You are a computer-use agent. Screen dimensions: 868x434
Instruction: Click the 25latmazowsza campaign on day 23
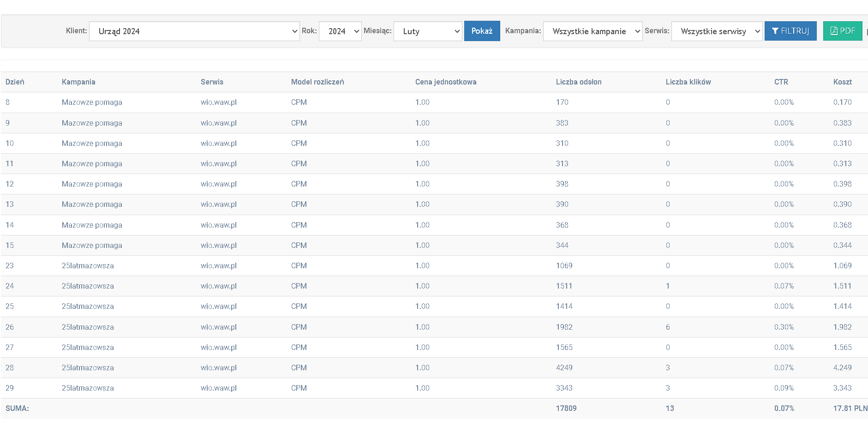(88, 266)
